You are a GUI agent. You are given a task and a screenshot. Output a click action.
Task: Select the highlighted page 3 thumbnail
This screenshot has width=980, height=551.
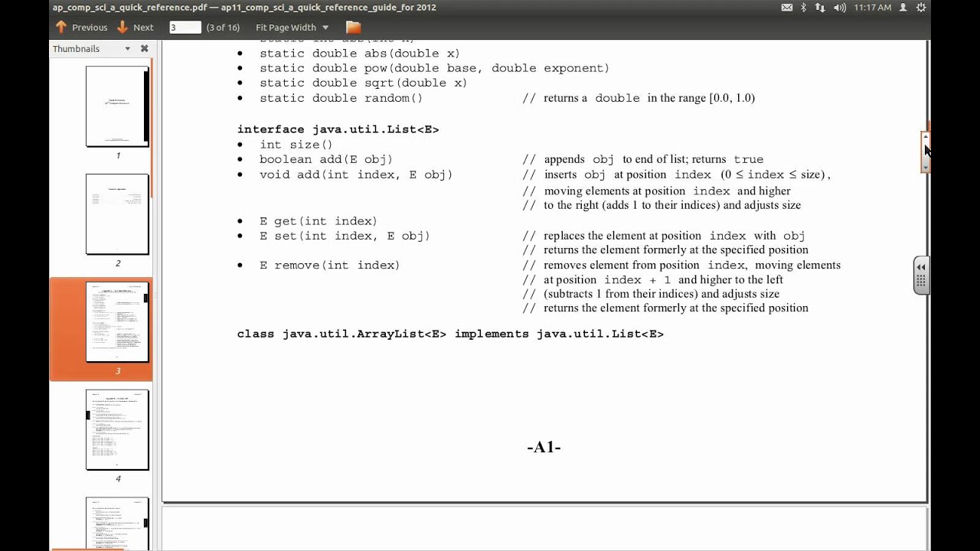117,322
